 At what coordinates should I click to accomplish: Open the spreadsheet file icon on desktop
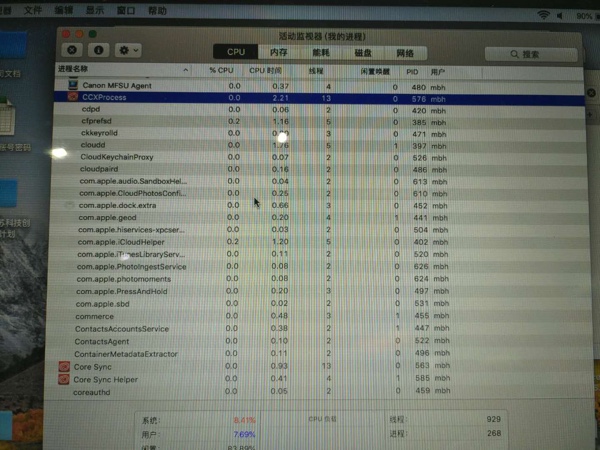pyautogui.click(x=7, y=117)
